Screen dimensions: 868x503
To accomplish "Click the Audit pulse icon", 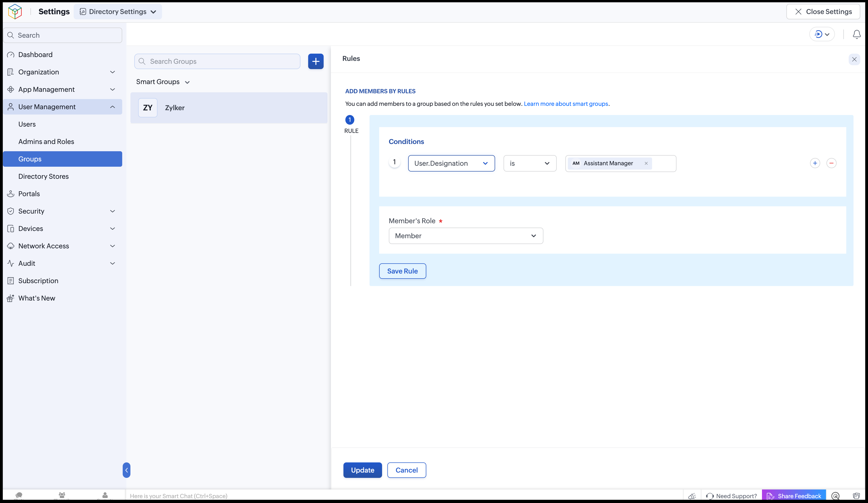I will coord(11,264).
